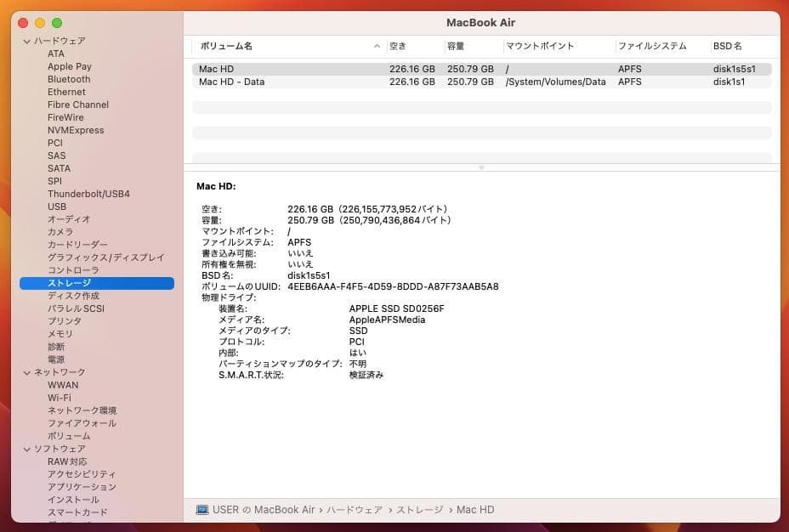Image resolution: width=789 pixels, height=532 pixels.
Task: Select カードリーダー item
Action: pyautogui.click(x=77, y=245)
